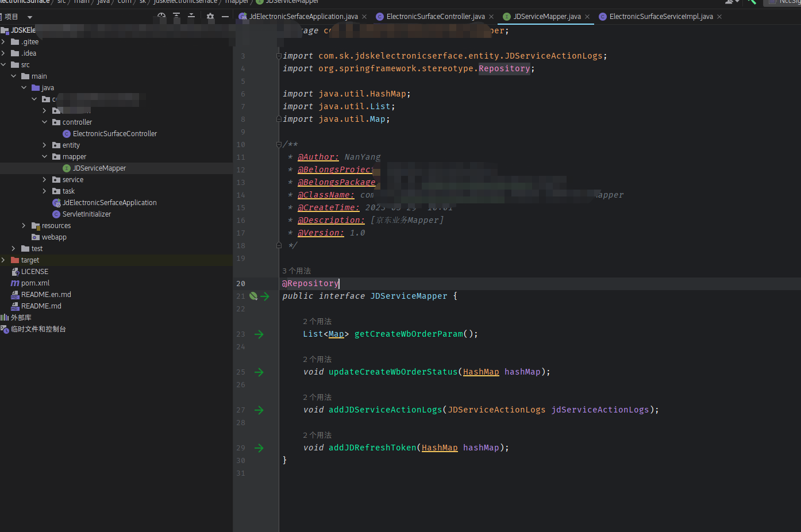Expand the resources folder

(x=24, y=226)
